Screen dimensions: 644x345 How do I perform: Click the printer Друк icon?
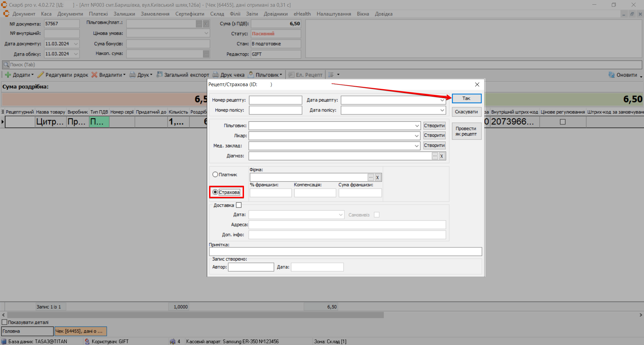click(133, 75)
